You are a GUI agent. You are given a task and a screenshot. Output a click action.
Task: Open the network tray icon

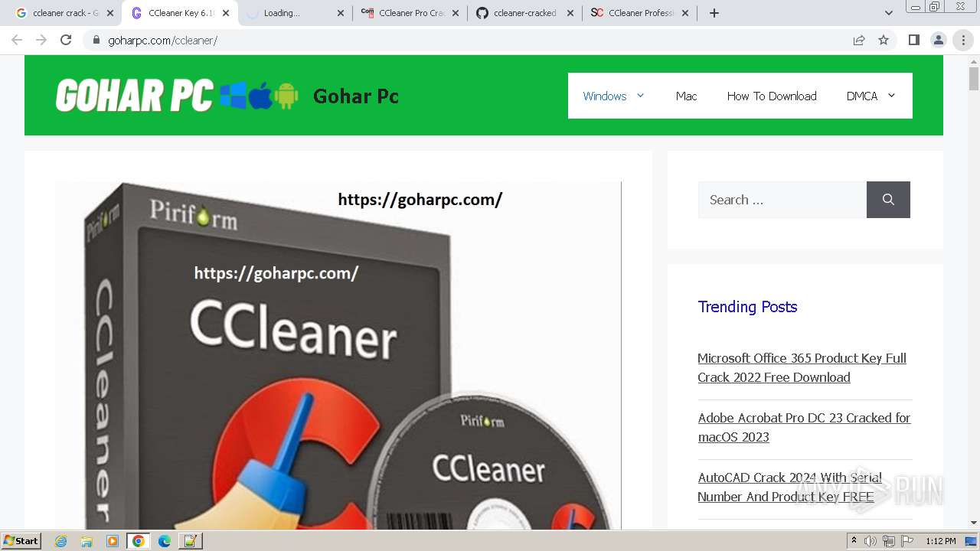[x=889, y=541]
